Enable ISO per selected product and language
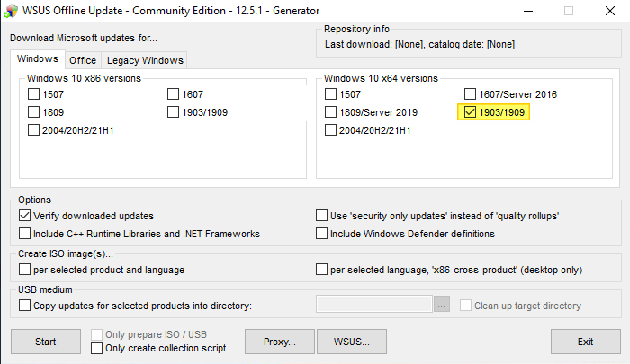 tap(25, 270)
